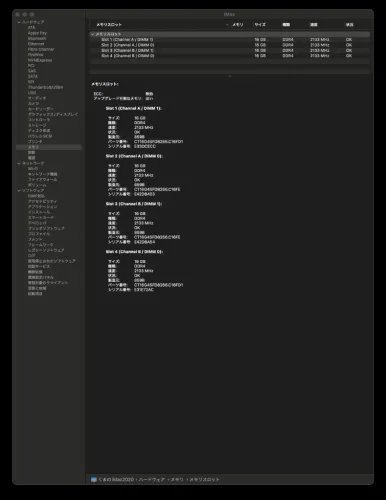
Task: Select Slot 2 (Channel A / DIMM 0) table row
Action: point(229,45)
